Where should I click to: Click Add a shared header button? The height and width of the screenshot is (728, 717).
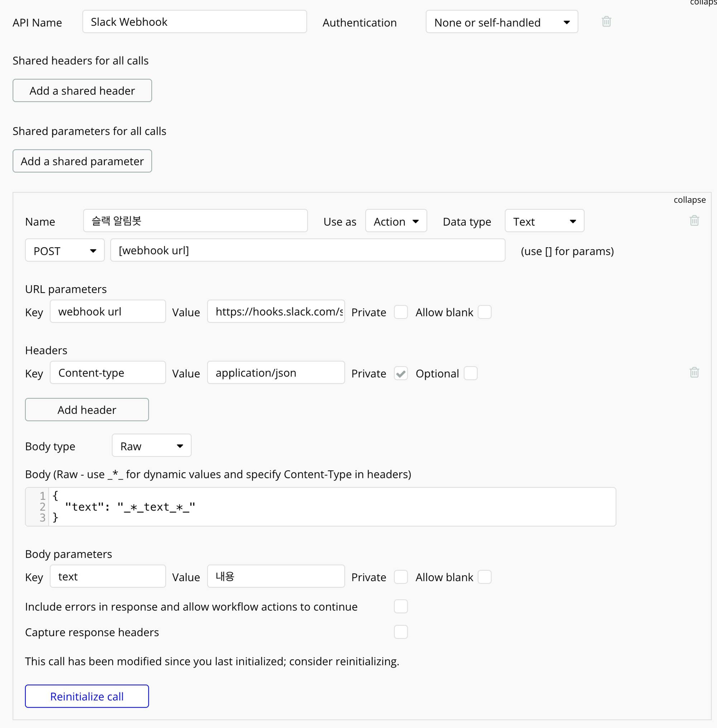click(82, 91)
